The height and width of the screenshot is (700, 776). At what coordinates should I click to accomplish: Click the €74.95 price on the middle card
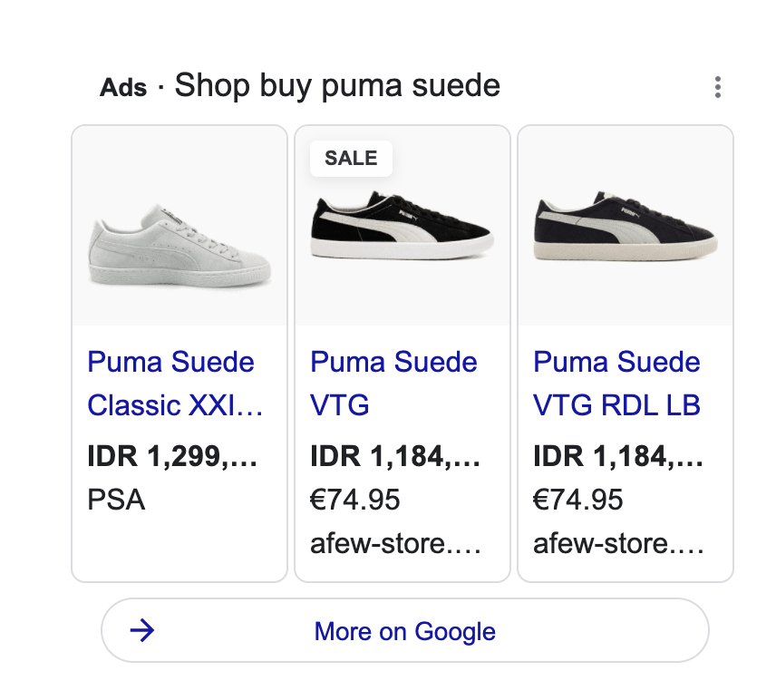(x=355, y=500)
